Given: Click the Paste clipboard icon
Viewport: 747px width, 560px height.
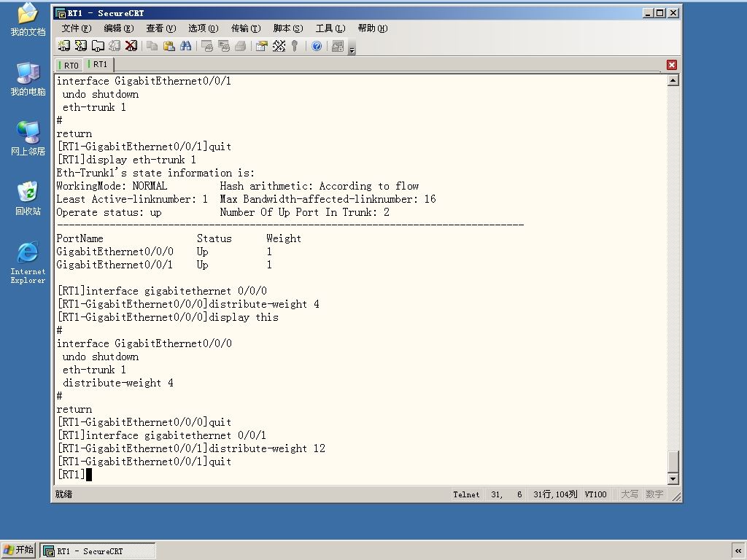Looking at the screenshot, I should coord(169,46).
